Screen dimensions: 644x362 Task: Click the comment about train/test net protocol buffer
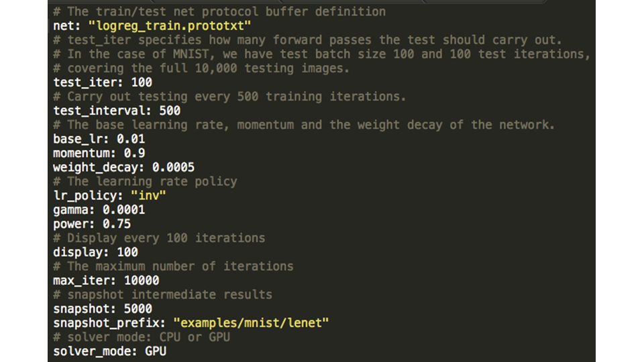pos(219,11)
